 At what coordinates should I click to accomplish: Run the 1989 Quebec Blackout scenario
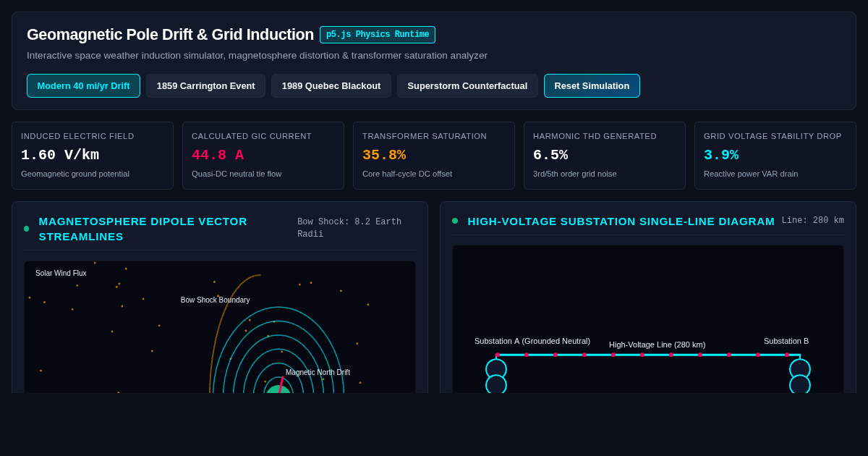(x=331, y=85)
